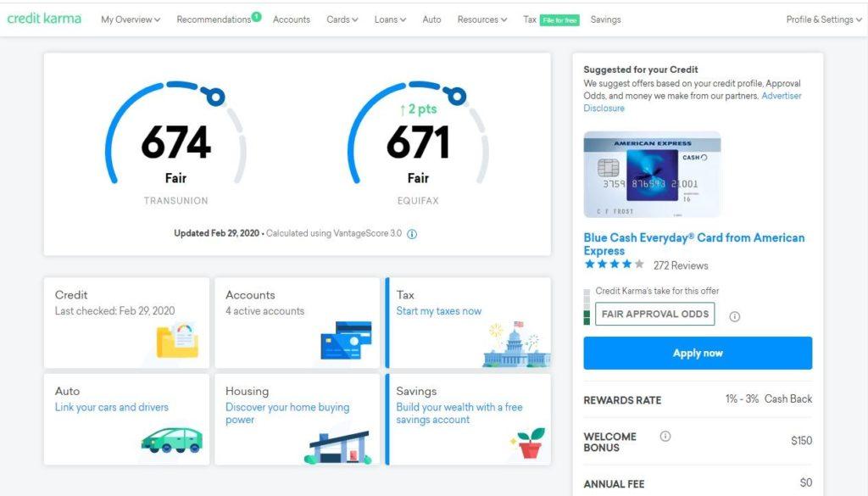Open the Savings nav item

coord(605,20)
